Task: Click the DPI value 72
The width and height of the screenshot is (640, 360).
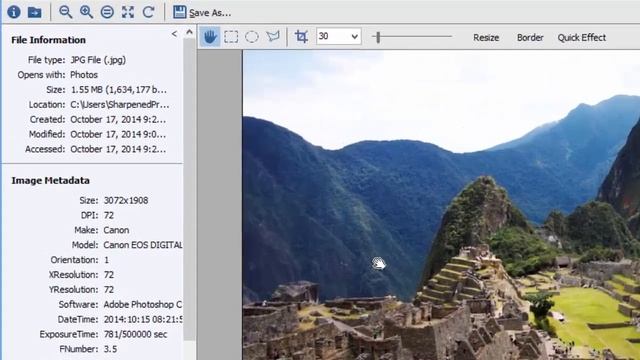Action: tap(109, 215)
